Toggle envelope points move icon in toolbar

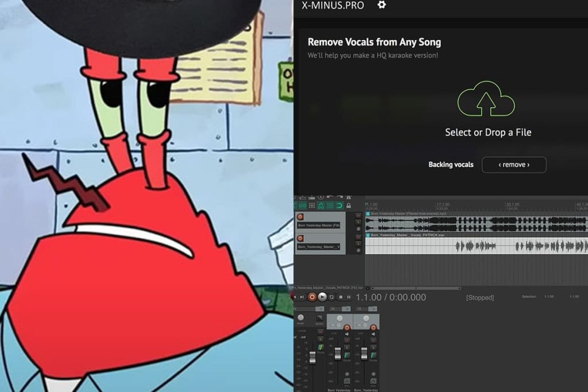click(x=321, y=205)
